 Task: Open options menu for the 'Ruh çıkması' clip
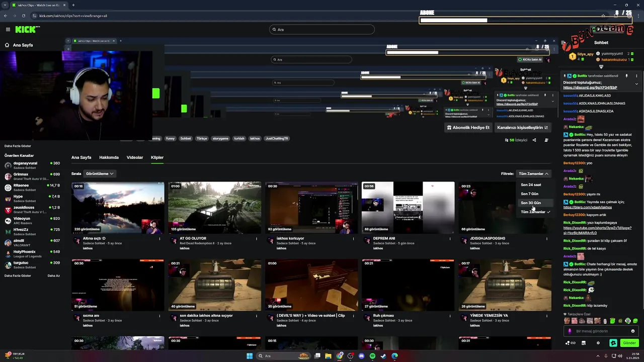(450, 316)
